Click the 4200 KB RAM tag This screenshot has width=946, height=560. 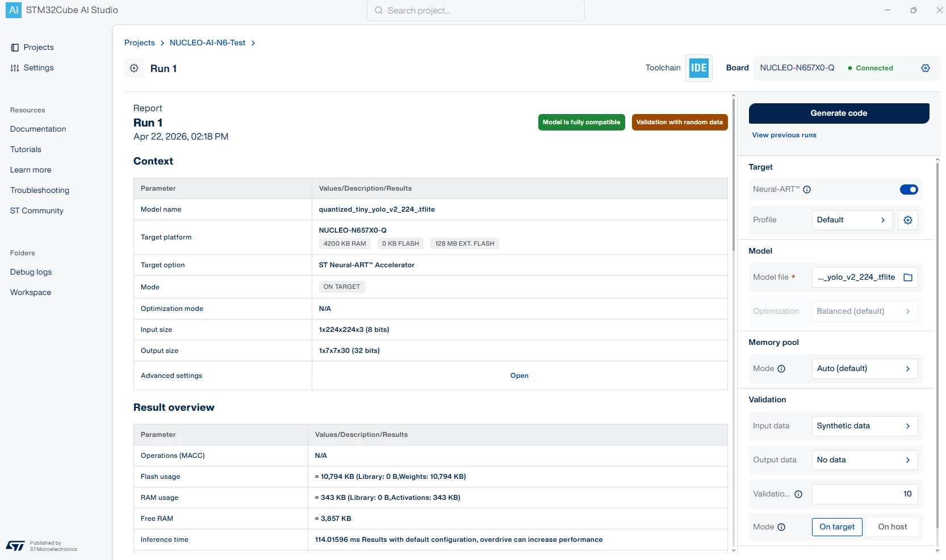click(345, 244)
